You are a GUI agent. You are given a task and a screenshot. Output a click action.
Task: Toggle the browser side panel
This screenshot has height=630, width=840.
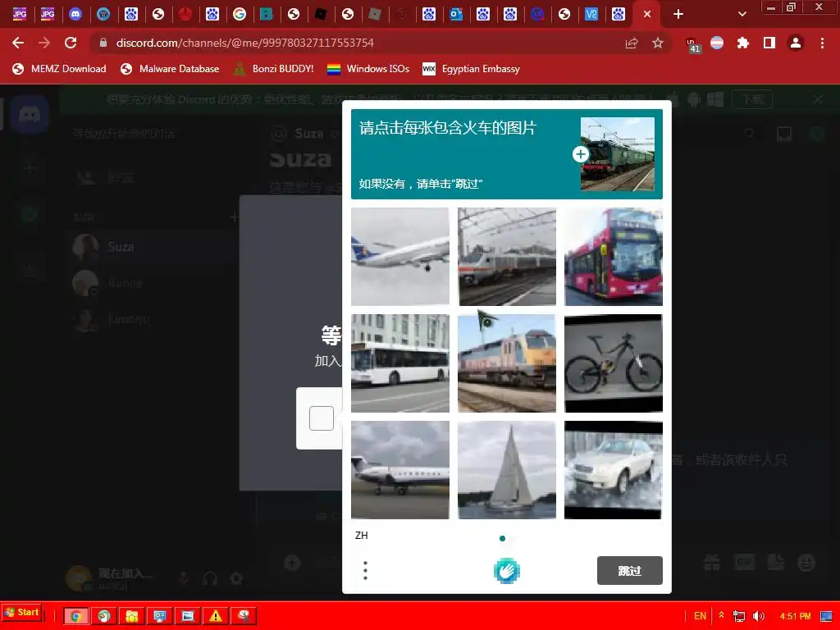[769, 43]
